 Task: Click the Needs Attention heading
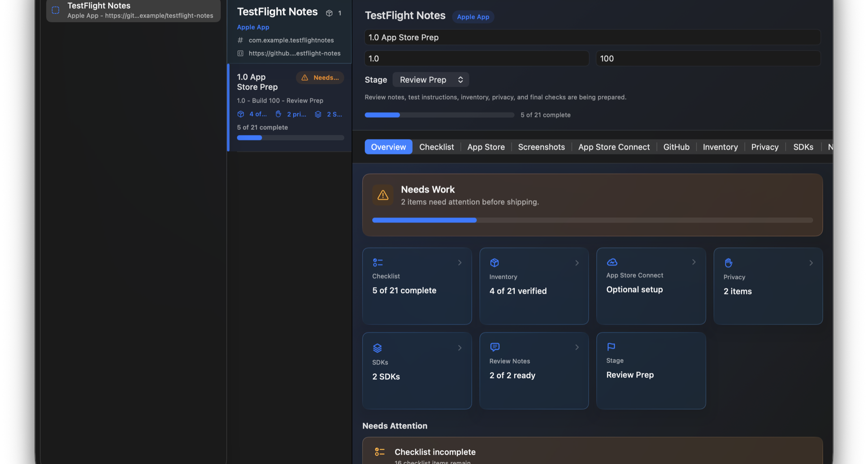(395, 426)
